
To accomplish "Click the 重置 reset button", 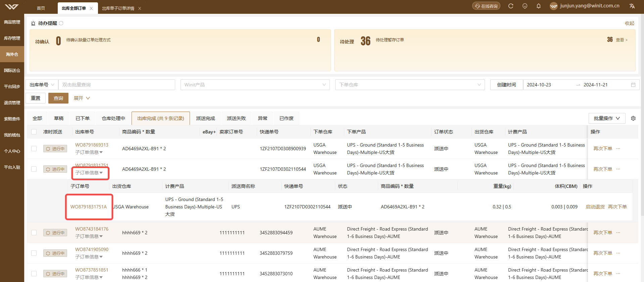I will point(36,98).
